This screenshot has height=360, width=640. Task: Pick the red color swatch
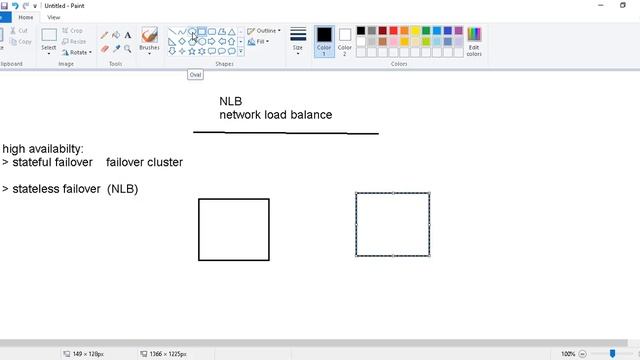point(393,31)
